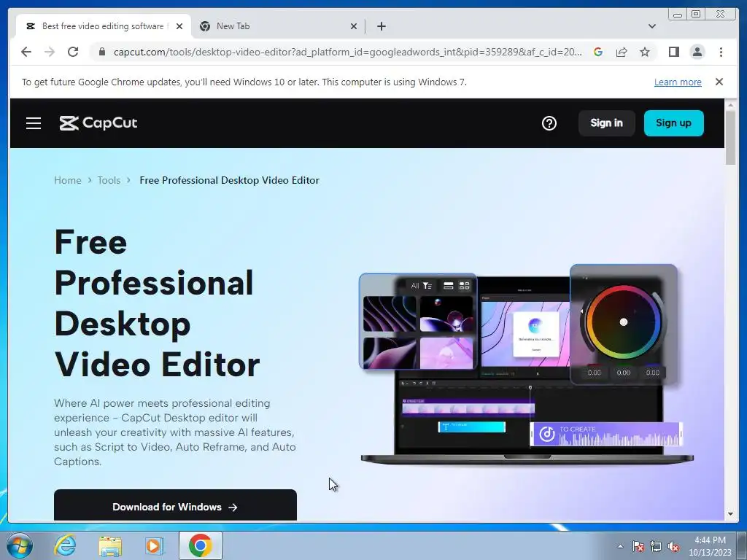Viewport: 747px width, 560px height.
Task: Click the color wheel illustration
Action: pos(623,322)
